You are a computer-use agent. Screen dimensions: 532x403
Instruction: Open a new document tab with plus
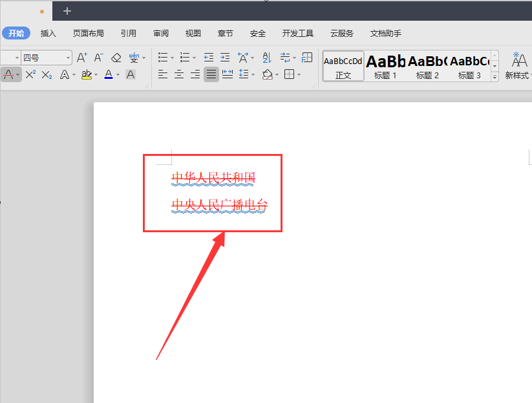67,11
